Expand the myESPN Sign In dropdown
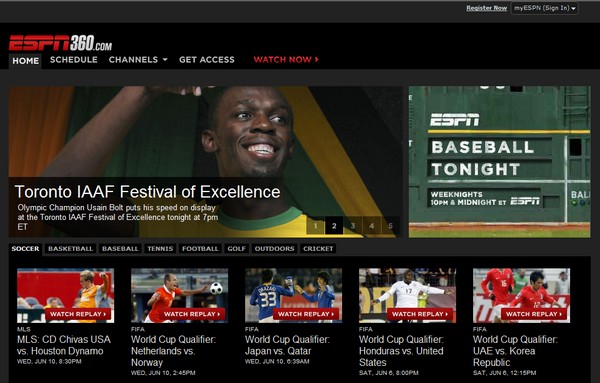Screen dimensions: 600x383 545,8
